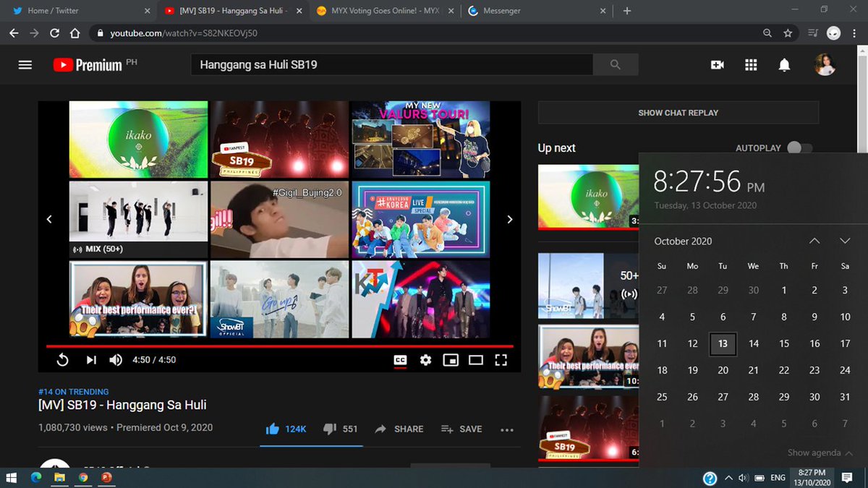Open the #14 ON TRENDING link

[74, 392]
